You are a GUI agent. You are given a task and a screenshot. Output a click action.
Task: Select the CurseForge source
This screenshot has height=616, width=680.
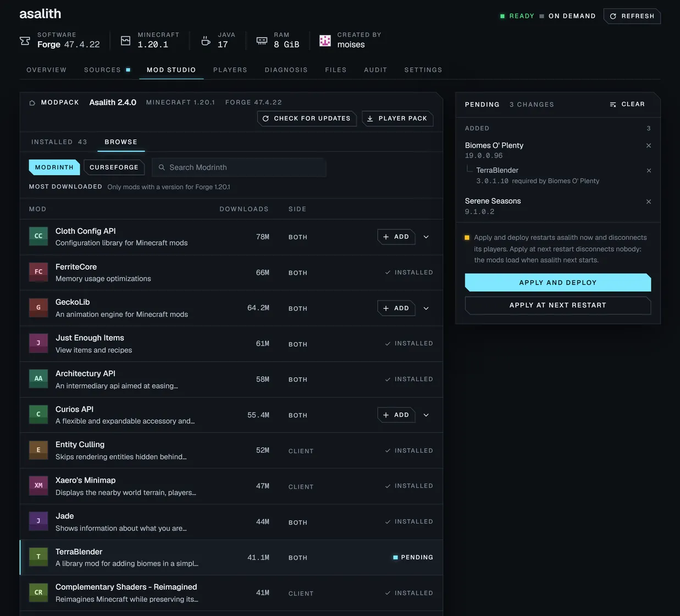(114, 167)
